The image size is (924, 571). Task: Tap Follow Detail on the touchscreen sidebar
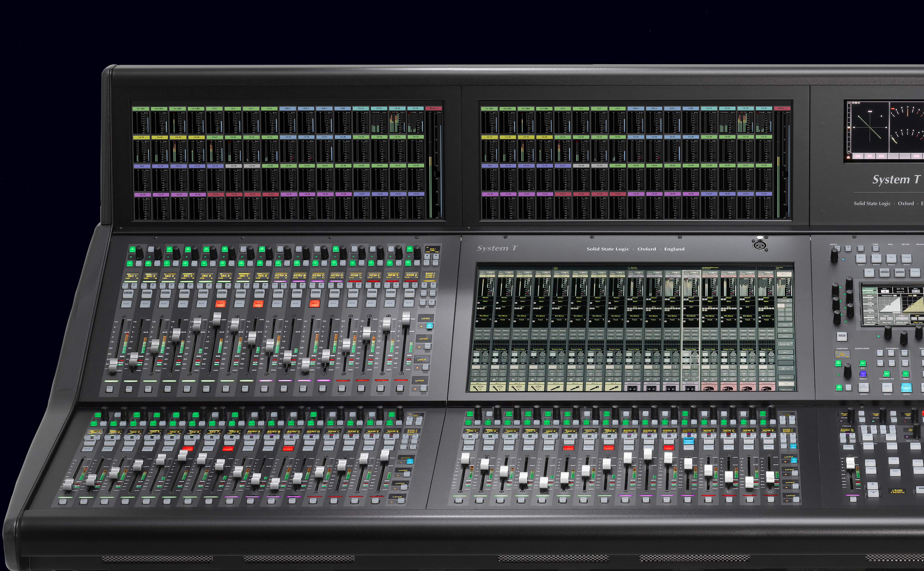[x=787, y=390]
